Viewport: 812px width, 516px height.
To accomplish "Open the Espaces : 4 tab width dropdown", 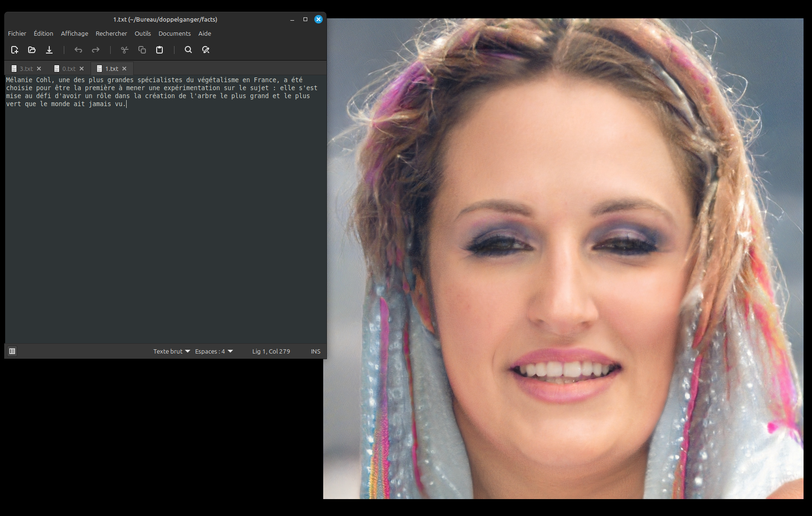I will click(x=213, y=351).
